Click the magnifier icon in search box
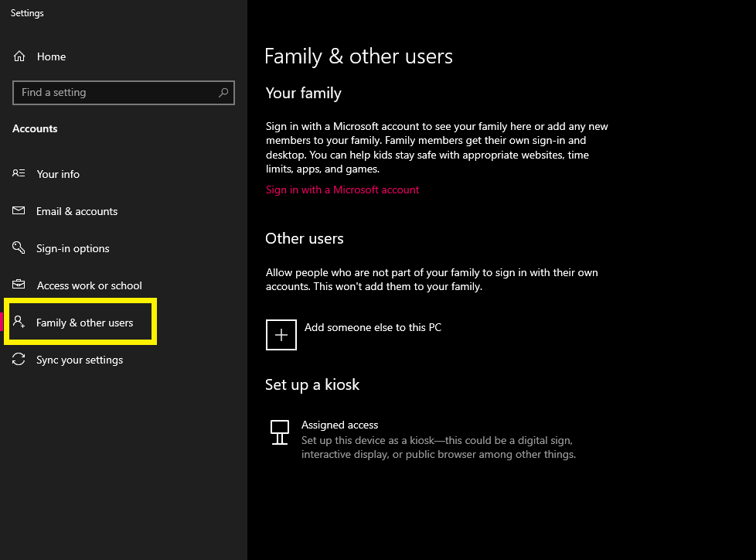This screenshot has height=560, width=756. click(x=223, y=92)
